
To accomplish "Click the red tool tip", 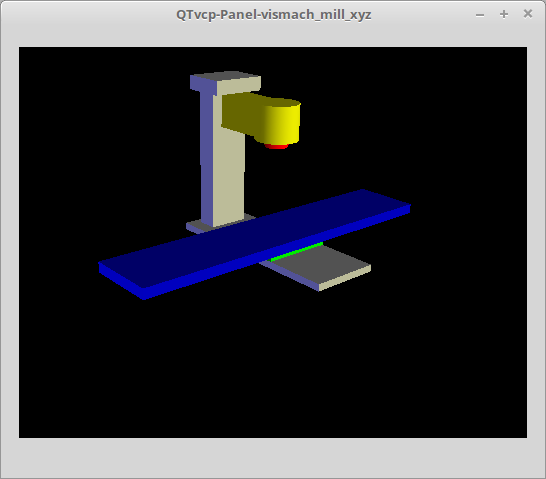I will coord(276,146).
